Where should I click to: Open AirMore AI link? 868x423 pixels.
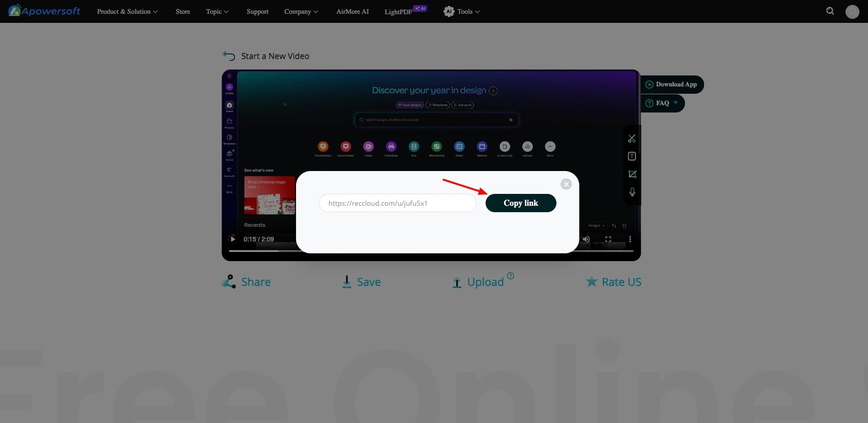point(352,11)
